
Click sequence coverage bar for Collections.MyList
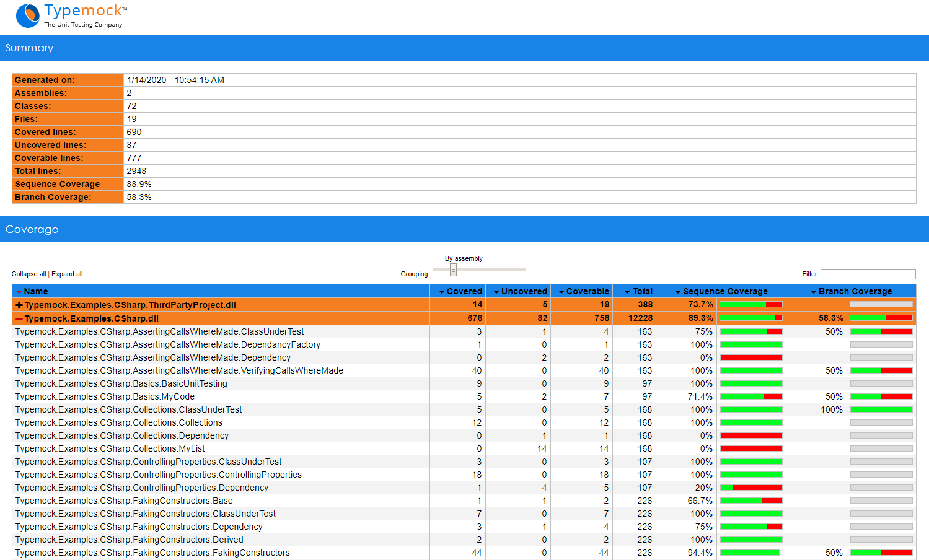click(751, 448)
